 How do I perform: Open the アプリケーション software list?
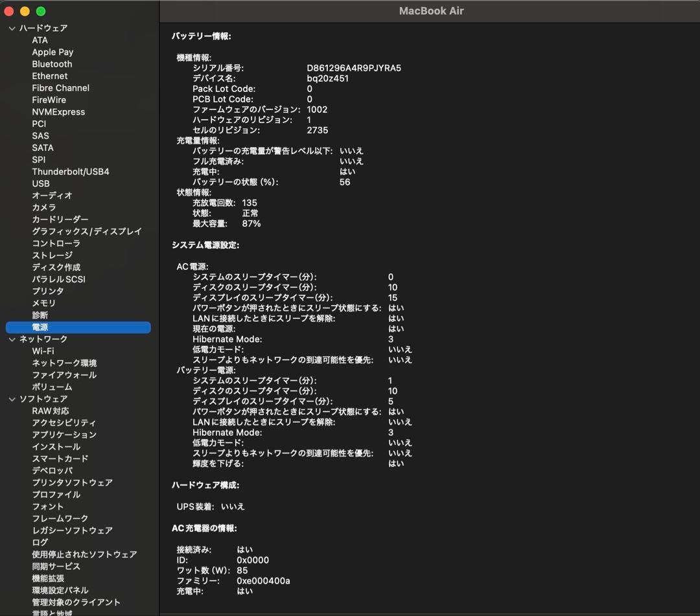click(x=64, y=435)
